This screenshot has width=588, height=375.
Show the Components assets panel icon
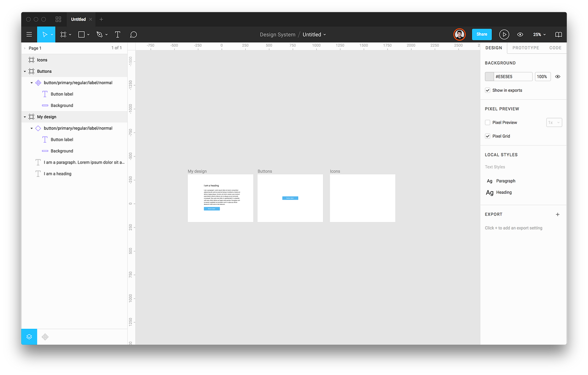45,337
